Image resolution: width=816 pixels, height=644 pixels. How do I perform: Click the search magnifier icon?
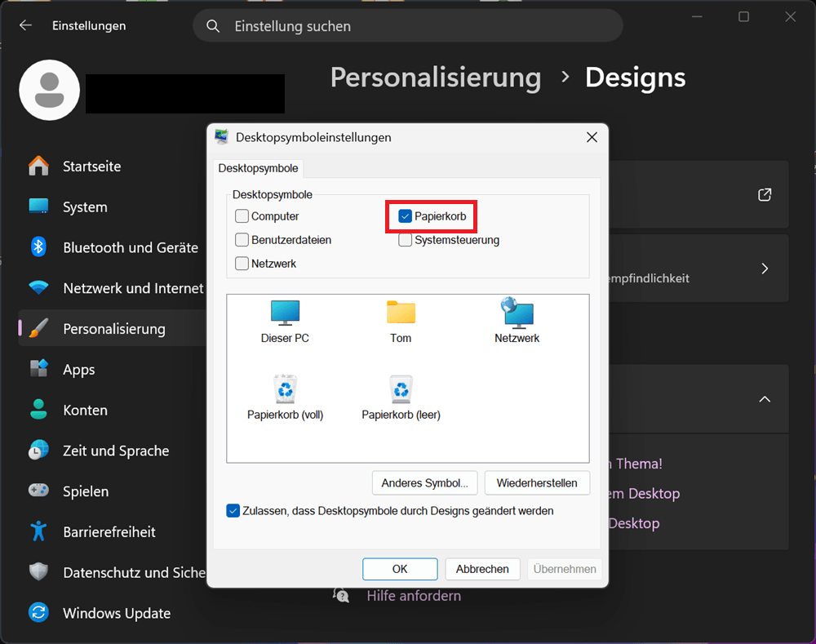pos(213,26)
